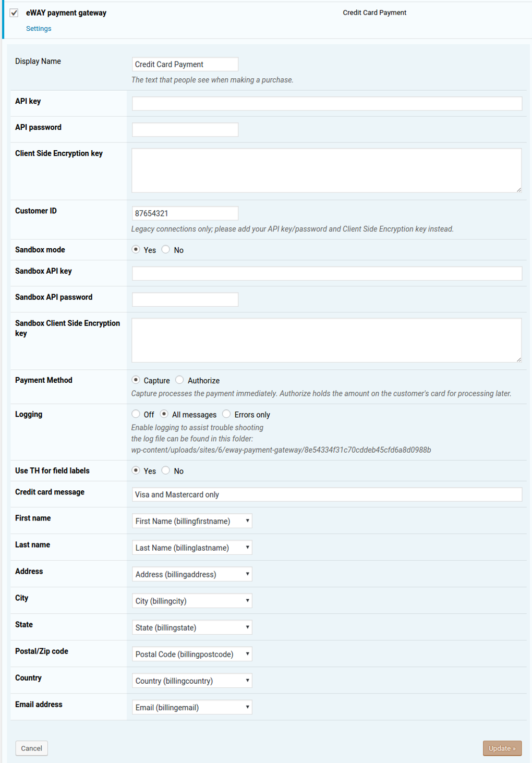Open the Settings link

pos(39,29)
